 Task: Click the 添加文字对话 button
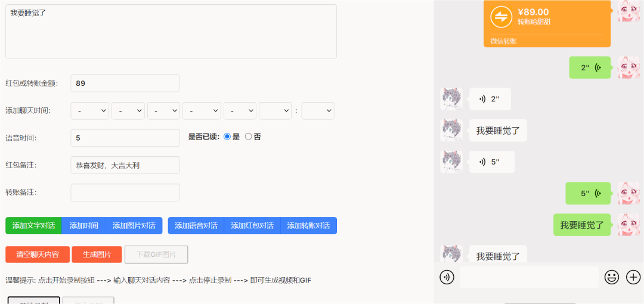pos(33,226)
